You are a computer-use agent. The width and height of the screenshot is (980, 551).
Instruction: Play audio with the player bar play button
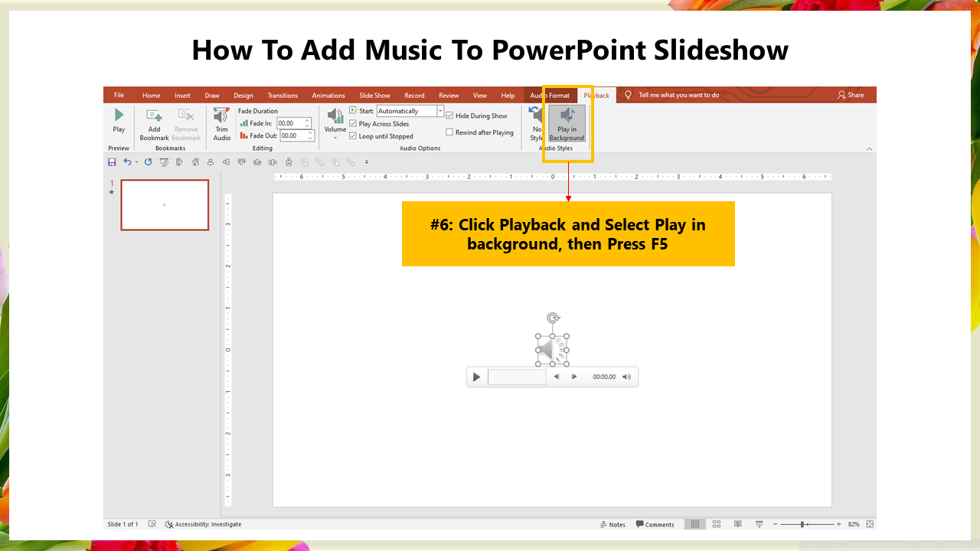pos(476,377)
